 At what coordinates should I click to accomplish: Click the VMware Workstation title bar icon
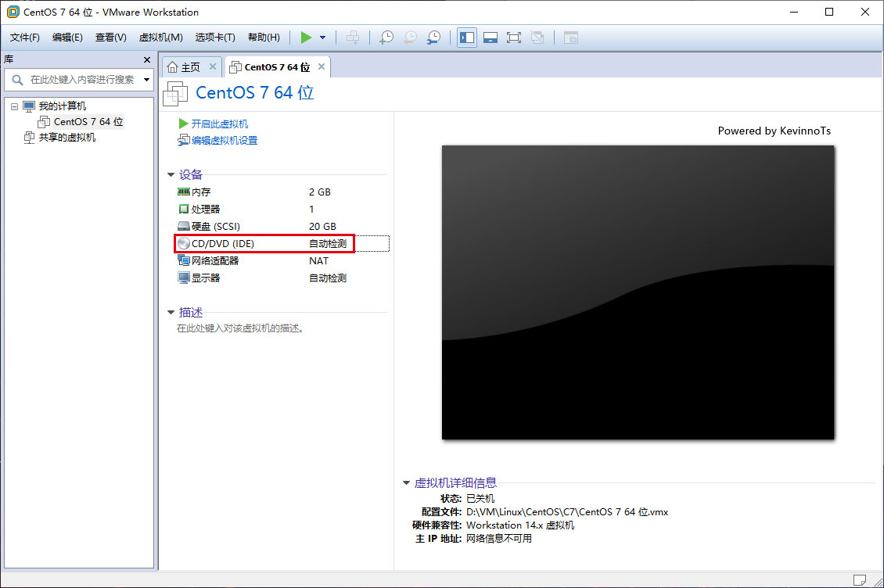tap(13, 12)
